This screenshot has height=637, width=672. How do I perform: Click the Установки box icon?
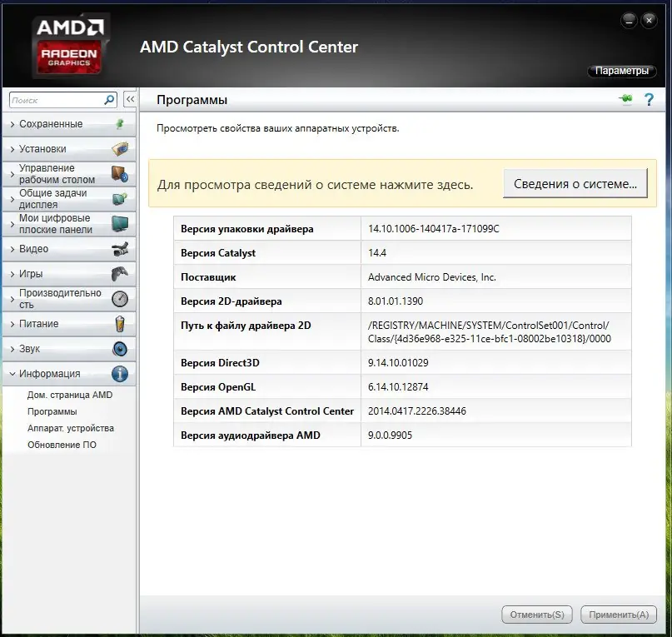point(120,149)
